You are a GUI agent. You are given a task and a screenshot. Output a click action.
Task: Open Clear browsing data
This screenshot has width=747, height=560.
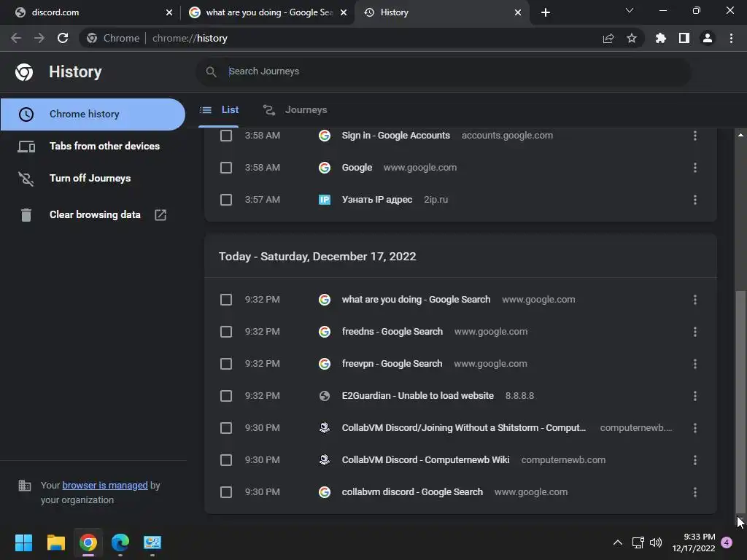tap(93, 215)
